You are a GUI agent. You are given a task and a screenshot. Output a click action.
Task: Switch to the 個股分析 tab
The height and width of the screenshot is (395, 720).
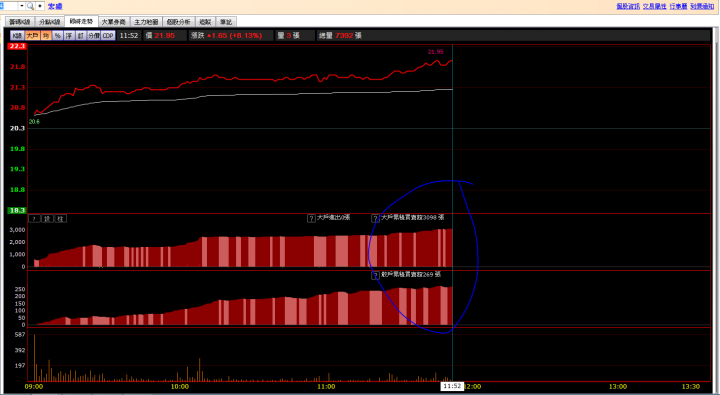[178, 22]
